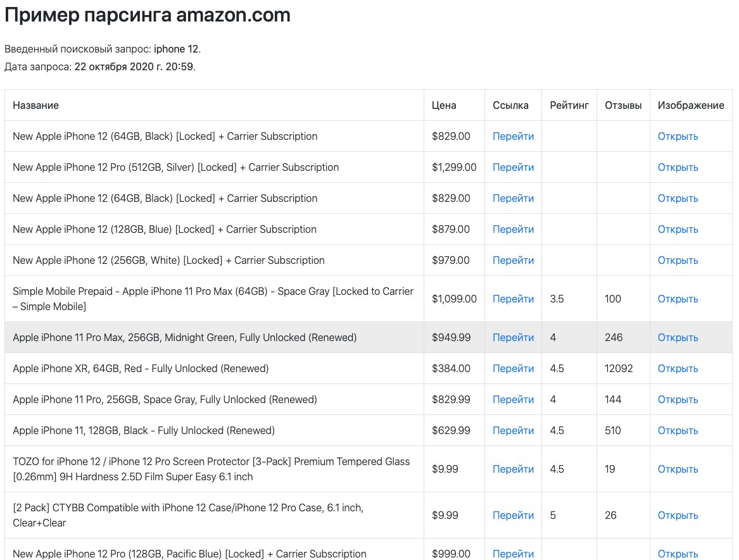
Task: Click the Изображение column header
Action: point(691,106)
